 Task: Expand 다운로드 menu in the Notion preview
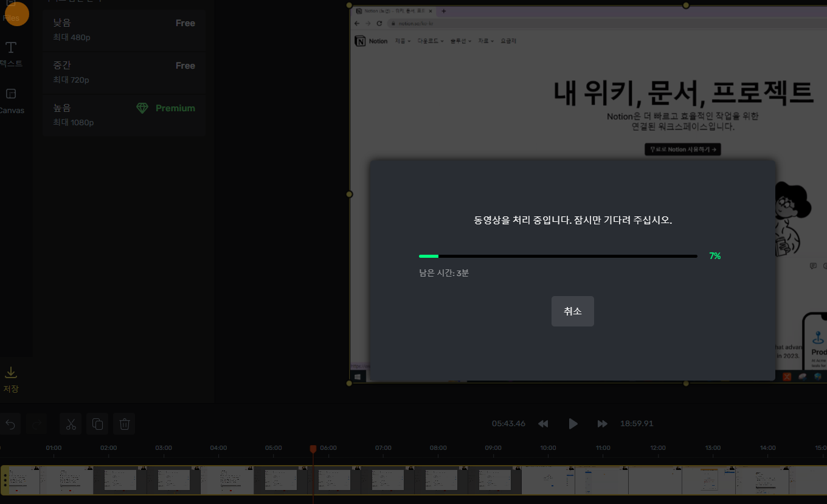431,41
